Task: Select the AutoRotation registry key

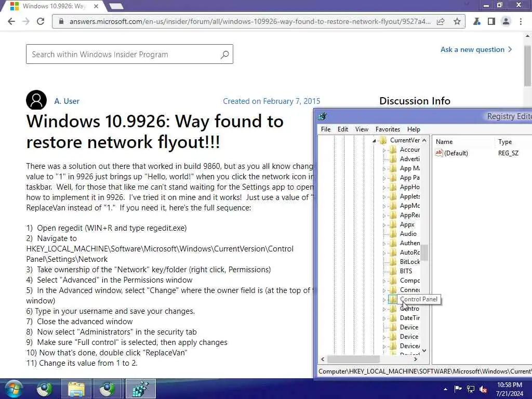Action: tap(409, 252)
